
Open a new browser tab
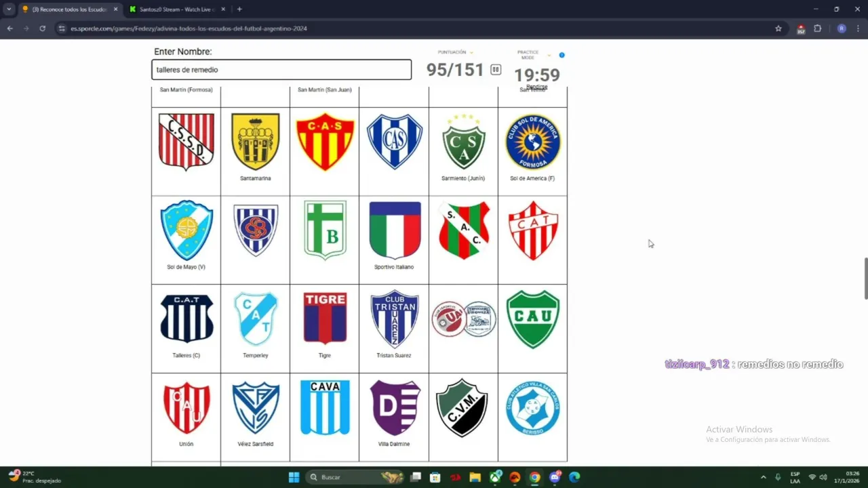click(239, 9)
